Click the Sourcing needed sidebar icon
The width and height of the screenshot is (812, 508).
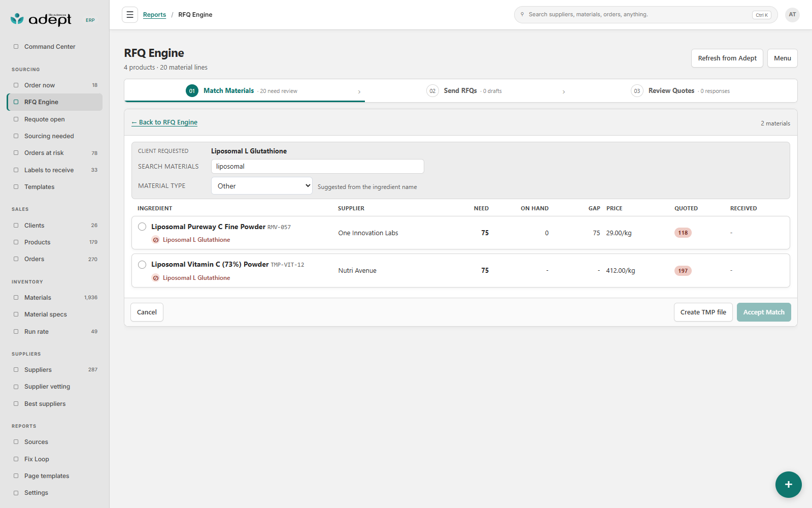tap(16, 136)
